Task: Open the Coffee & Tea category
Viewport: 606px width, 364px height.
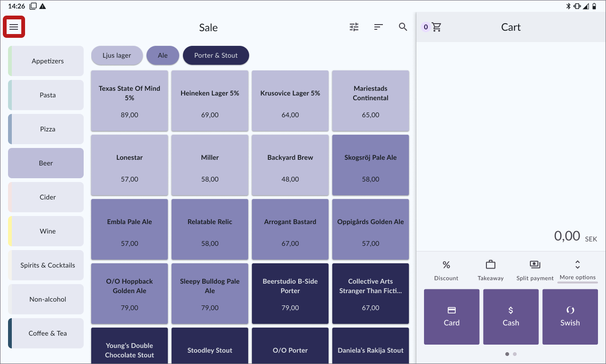Action: (46, 333)
